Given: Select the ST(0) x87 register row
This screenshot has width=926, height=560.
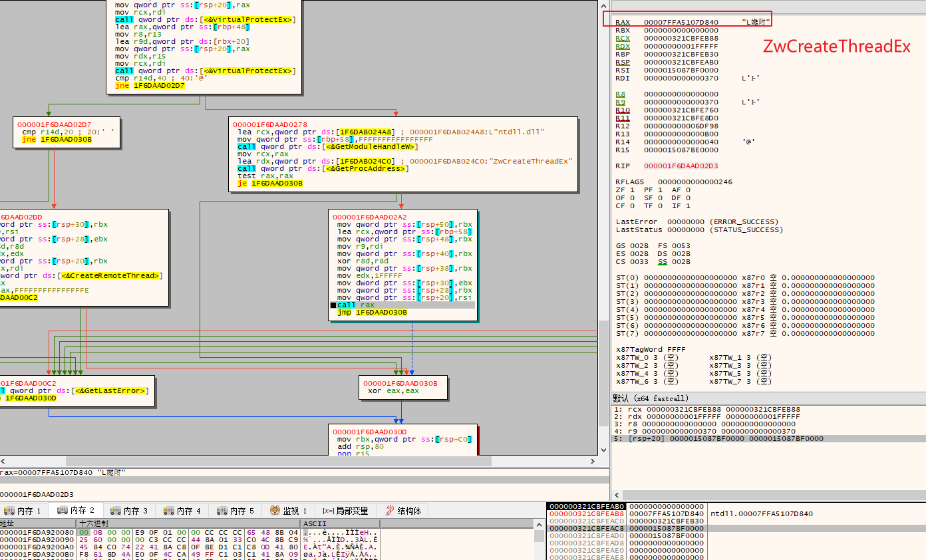Looking at the screenshot, I should point(746,278).
